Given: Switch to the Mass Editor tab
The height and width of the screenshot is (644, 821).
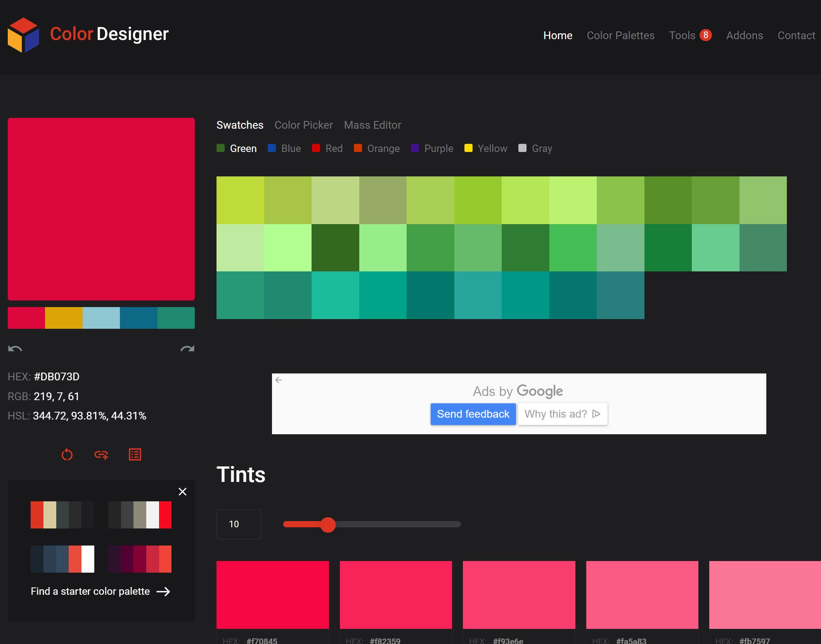Looking at the screenshot, I should (x=372, y=125).
